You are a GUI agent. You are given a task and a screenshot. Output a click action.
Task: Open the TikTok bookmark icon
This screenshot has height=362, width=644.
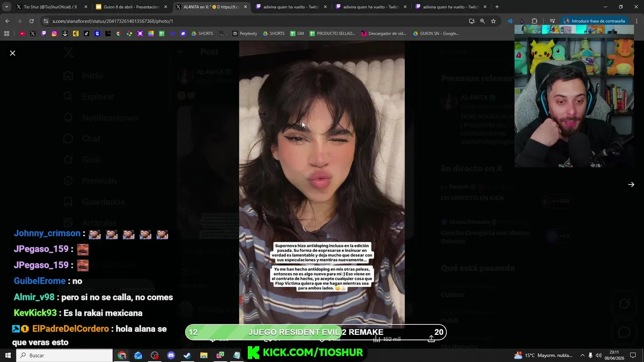point(87,34)
